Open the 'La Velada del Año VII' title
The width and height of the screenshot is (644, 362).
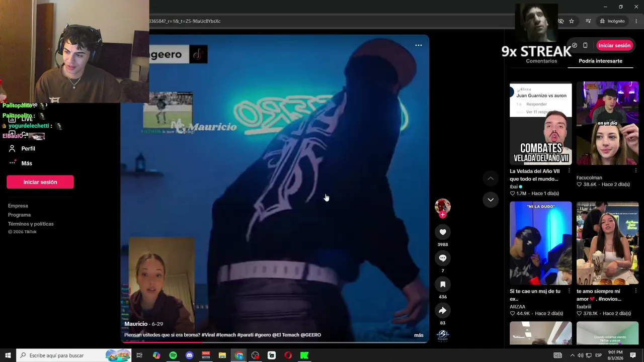pyautogui.click(x=535, y=175)
